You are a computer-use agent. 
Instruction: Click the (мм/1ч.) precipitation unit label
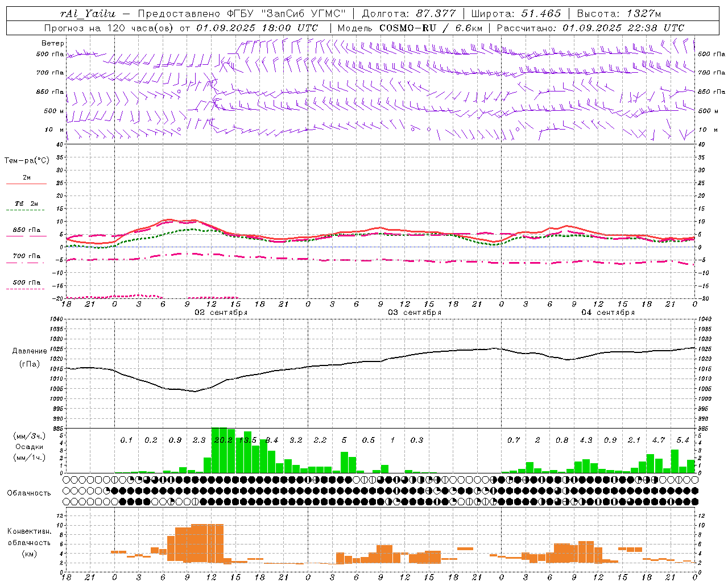[28, 458]
